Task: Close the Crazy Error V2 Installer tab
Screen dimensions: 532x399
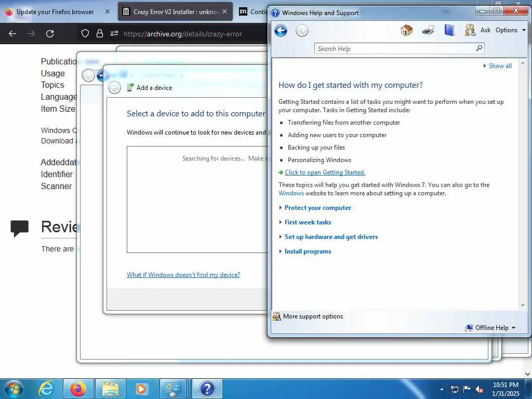Action: (224, 11)
